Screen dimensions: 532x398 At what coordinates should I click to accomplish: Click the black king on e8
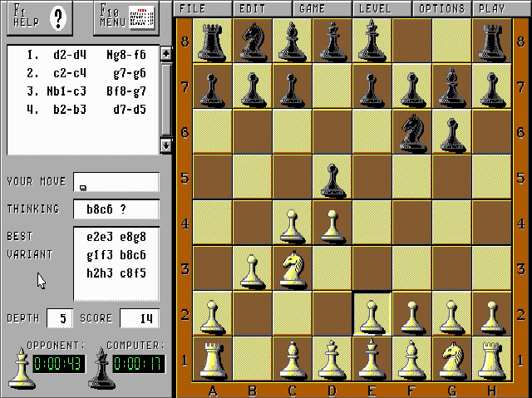372,41
